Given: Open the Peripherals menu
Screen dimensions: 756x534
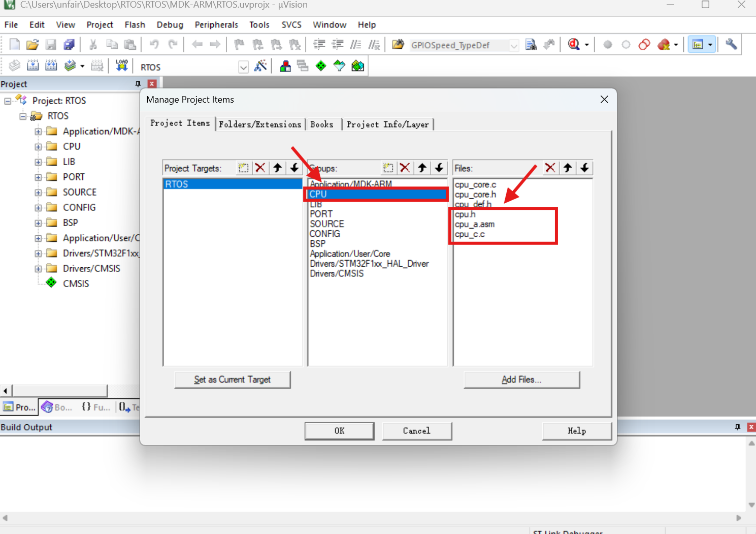Looking at the screenshot, I should (216, 24).
